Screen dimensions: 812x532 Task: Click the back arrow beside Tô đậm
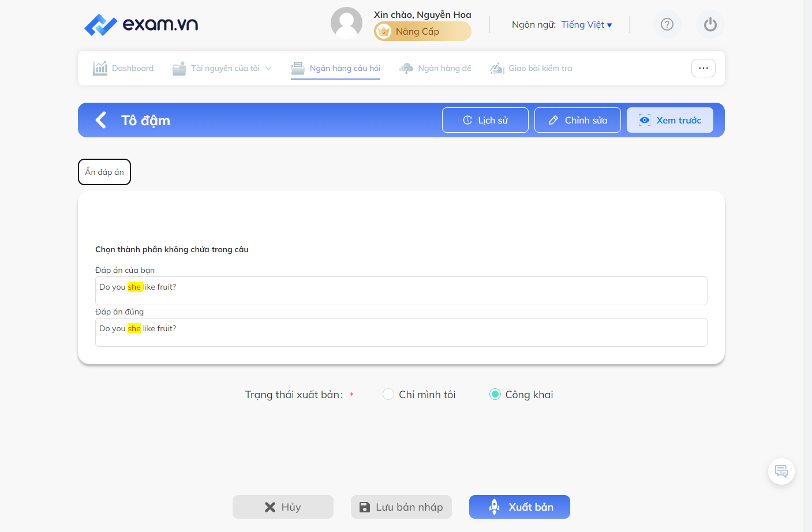pos(101,120)
